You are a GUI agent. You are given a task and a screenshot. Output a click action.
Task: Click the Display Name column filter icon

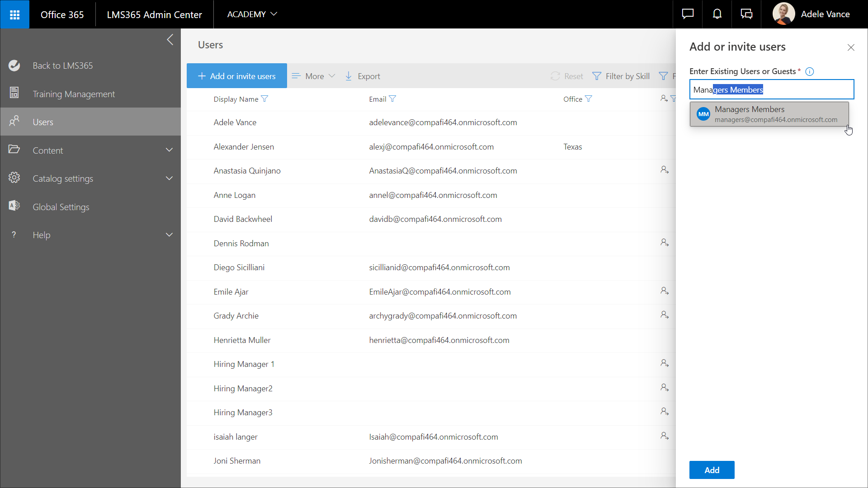pyautogui.click(x=265, y=99)
